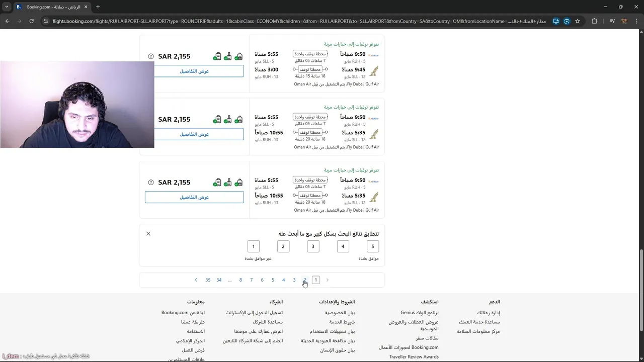Open اعرض عقارك على موقعنا link
The image size is (644, 362).
click(259, 331)
